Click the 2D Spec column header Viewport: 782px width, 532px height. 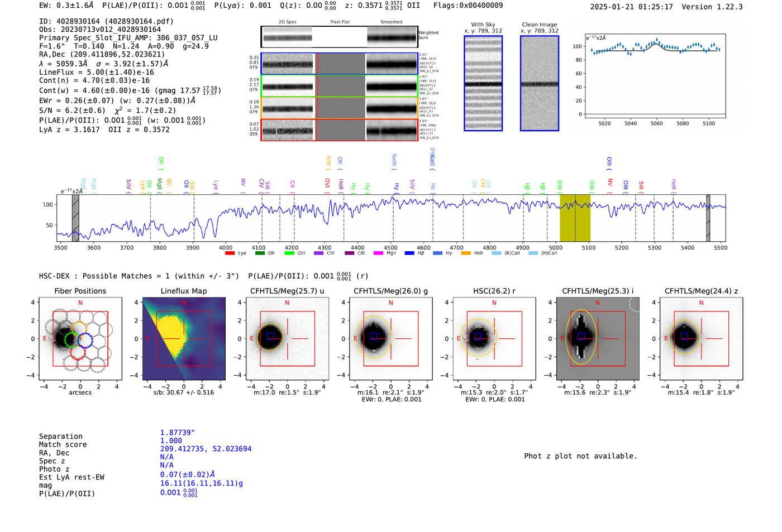point(288,22)
